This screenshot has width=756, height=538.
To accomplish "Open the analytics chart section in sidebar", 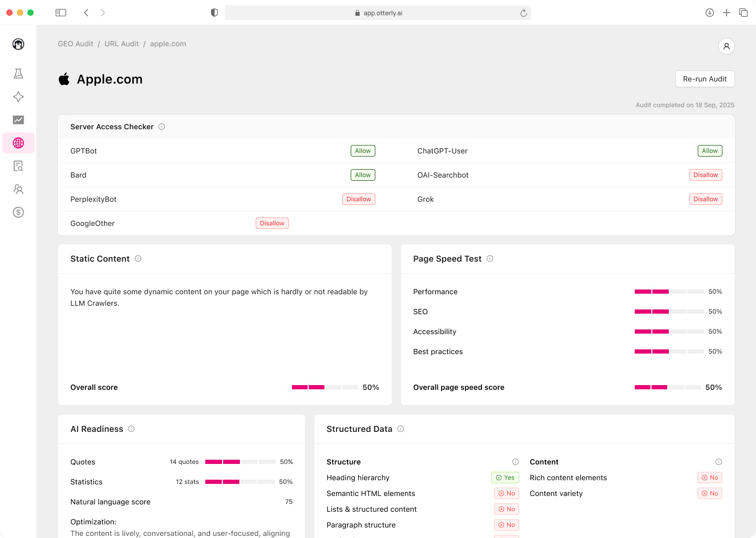I will click(x=18, y=120).
